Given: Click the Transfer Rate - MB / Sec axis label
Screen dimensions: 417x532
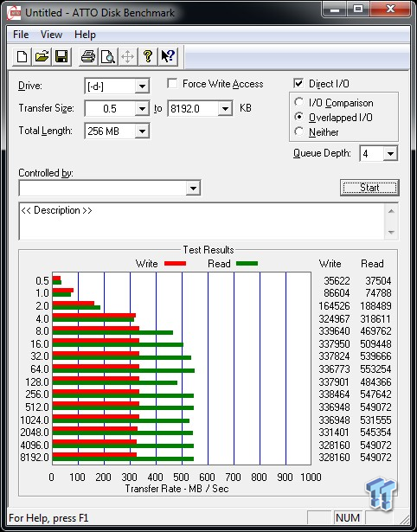Looking at the screenshot, I should click(177, 489).
